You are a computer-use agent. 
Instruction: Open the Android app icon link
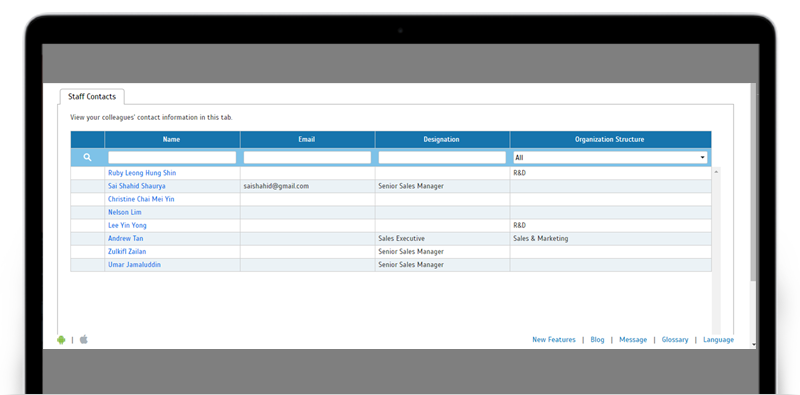point(61,340)
